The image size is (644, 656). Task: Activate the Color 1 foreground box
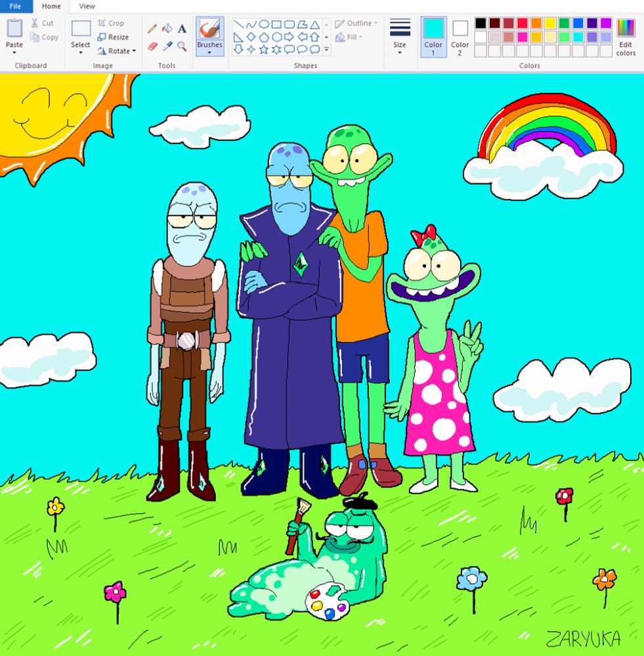[433, 37]
